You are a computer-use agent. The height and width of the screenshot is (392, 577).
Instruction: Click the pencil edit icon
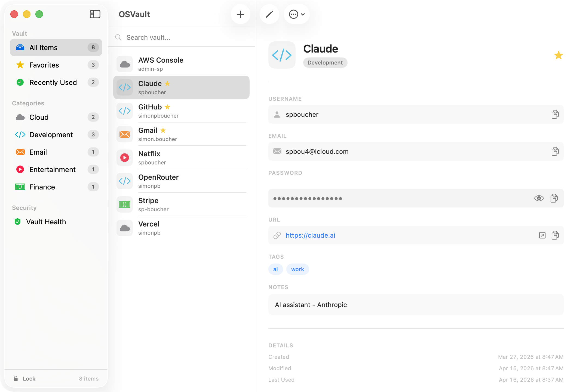(269, 14)
